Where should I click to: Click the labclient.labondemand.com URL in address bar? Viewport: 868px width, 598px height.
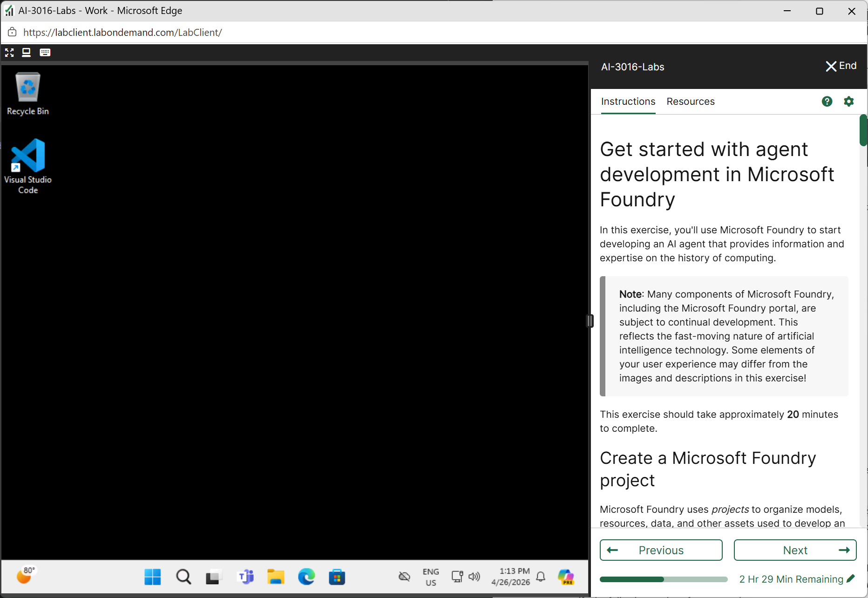[x=122, y=32]
